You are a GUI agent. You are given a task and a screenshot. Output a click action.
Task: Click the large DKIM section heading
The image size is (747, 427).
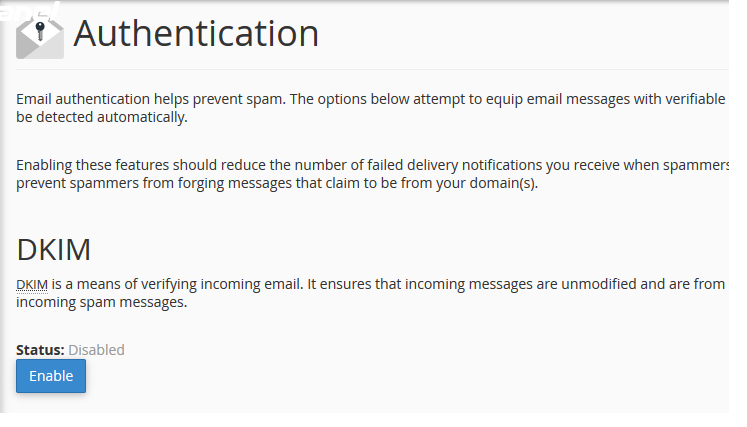[x=54, y=250]
